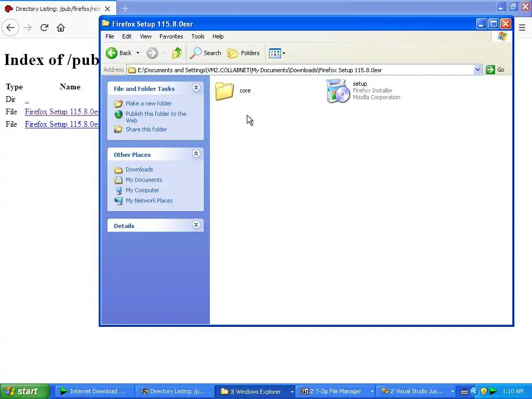532x399 pixels.
Task: Click the Windows flag logo in Explorer
Action: [502, 36]
